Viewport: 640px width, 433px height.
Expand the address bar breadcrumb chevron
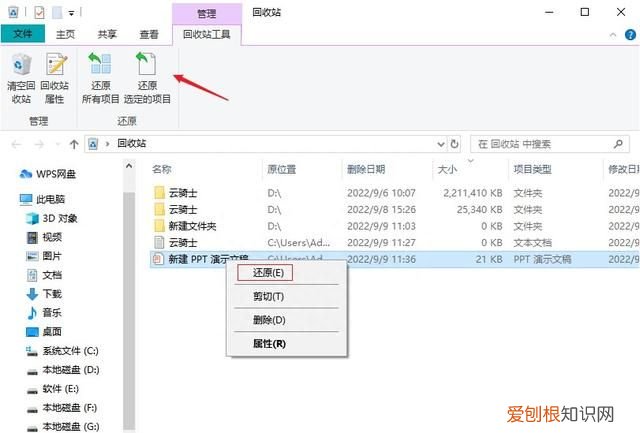pyautogui.click(x=107, y=144)
